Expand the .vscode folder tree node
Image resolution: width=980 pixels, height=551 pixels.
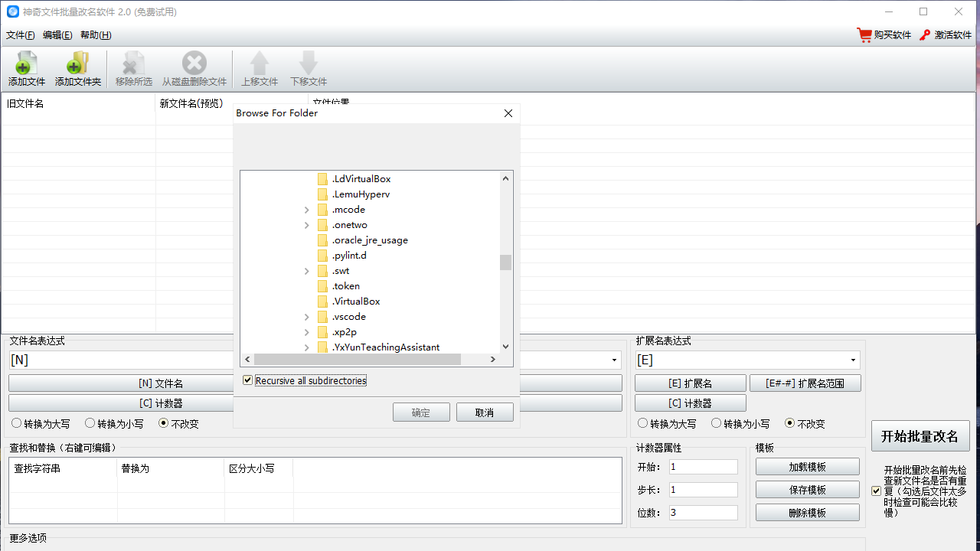(x=306, y=317)
